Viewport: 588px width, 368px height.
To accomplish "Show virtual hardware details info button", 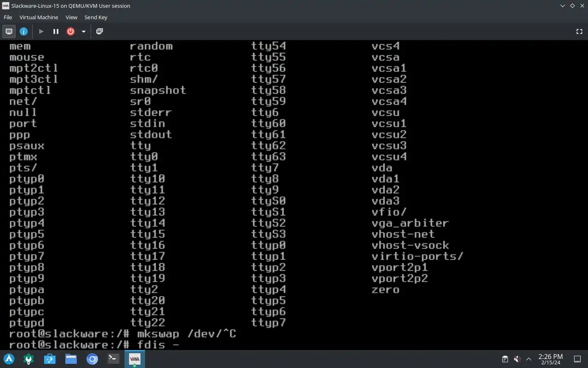I will click(24, 31).
